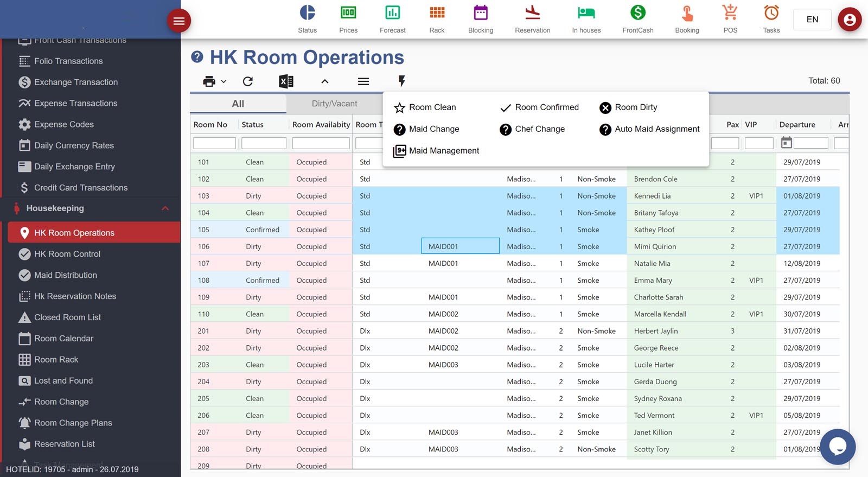Screen dimensions: 868x477
Task: Open the Departure date picker calendar icon
Action: (786, 143)
